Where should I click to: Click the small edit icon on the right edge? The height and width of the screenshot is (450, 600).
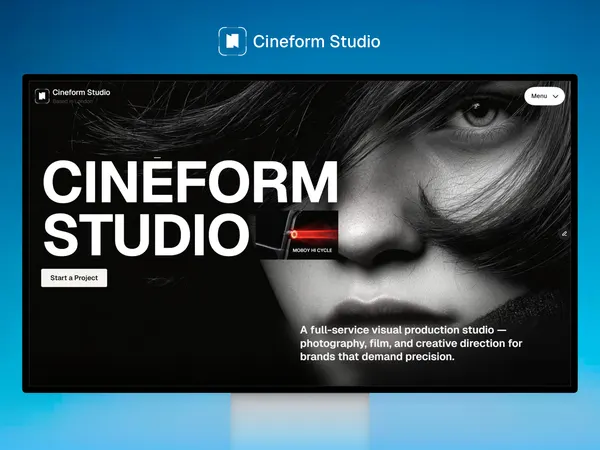pyautogui.click(x=564, y=234)
